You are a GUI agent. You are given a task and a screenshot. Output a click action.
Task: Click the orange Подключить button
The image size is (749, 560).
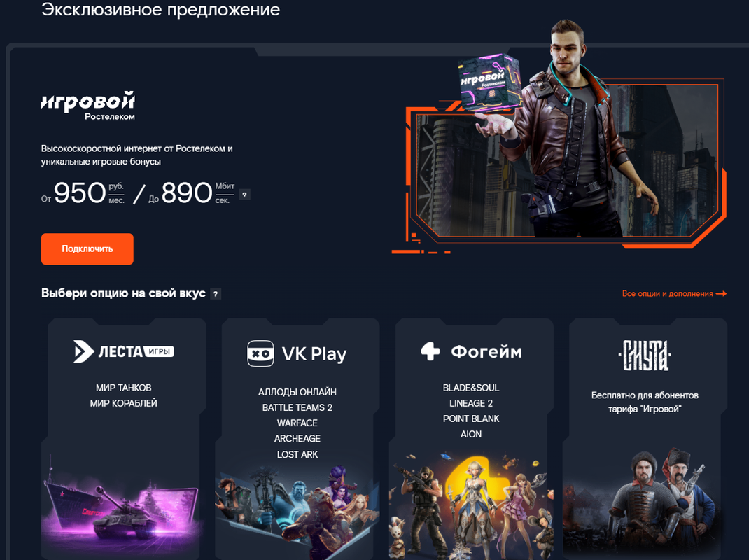point(87,249)
